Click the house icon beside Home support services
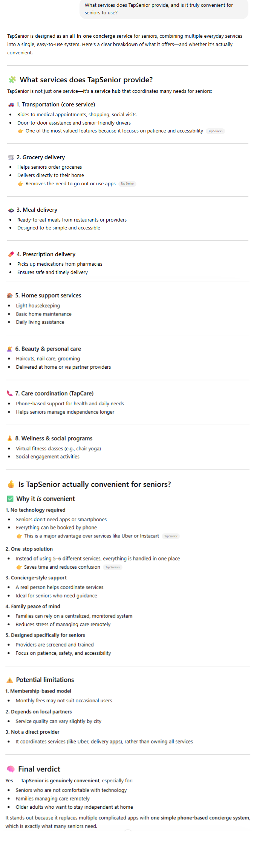The height and width of the screenshot is (868, 254). (10, 295)
